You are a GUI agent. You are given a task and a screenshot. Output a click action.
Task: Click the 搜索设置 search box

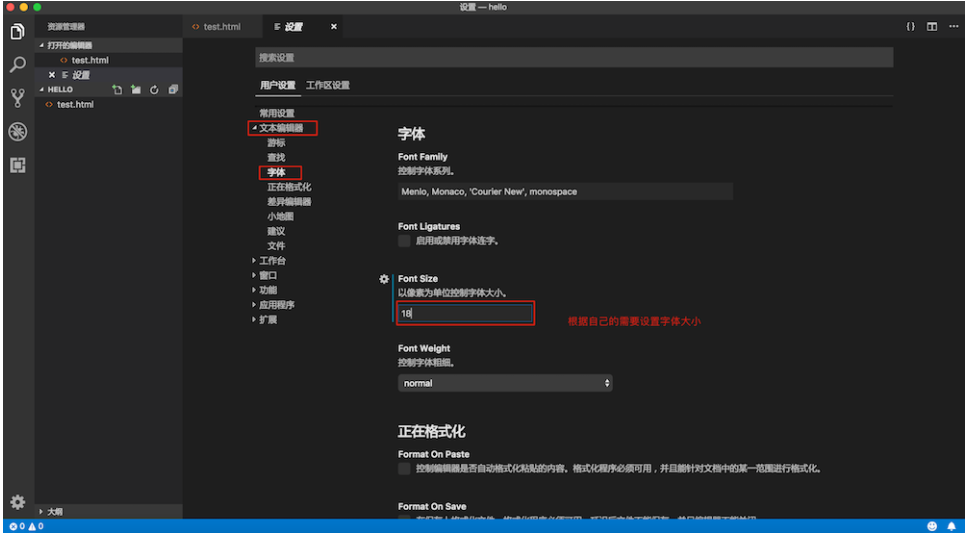[574, 57]
